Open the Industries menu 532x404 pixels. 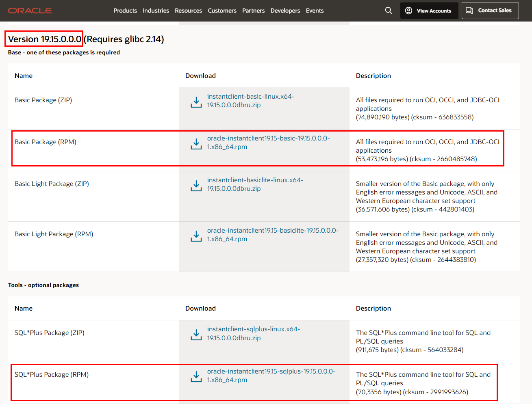[x=156, y=11]
